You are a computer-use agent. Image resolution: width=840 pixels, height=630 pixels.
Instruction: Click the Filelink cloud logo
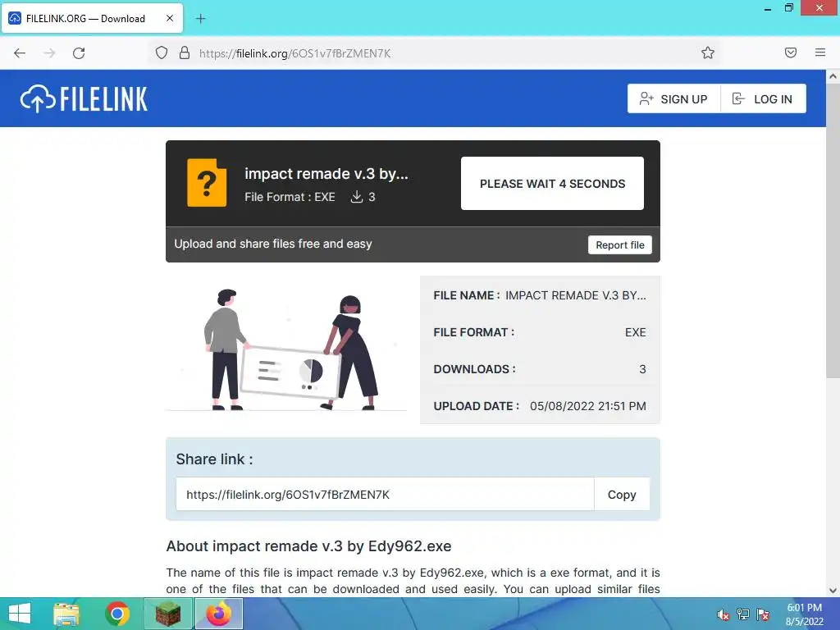click(x=84, y=98)
